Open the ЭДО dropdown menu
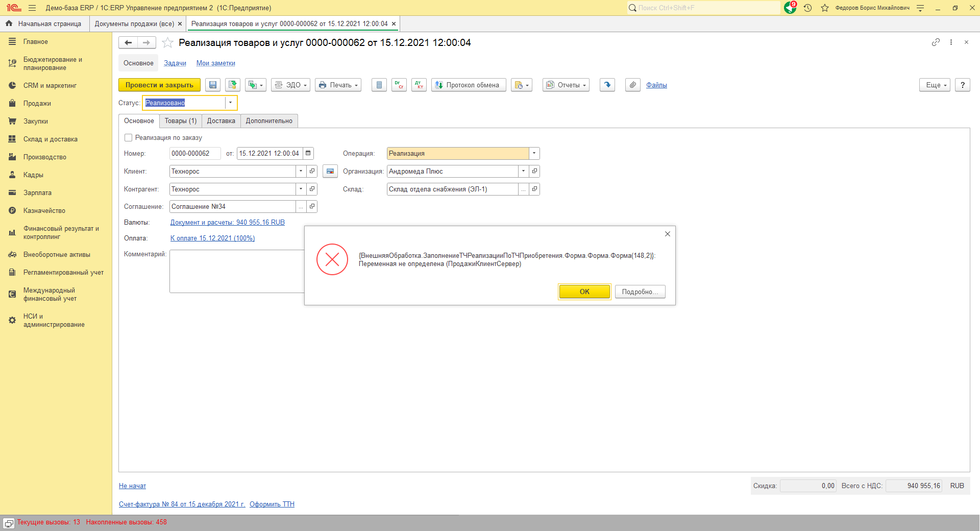Image resolution: width=980 pixels, height=531 pixels. pyautogui.click(x=290, y=85)
